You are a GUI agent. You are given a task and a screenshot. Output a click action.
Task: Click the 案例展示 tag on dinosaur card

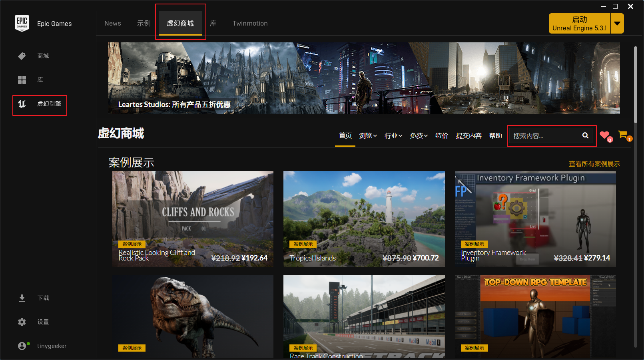point(132,348)
